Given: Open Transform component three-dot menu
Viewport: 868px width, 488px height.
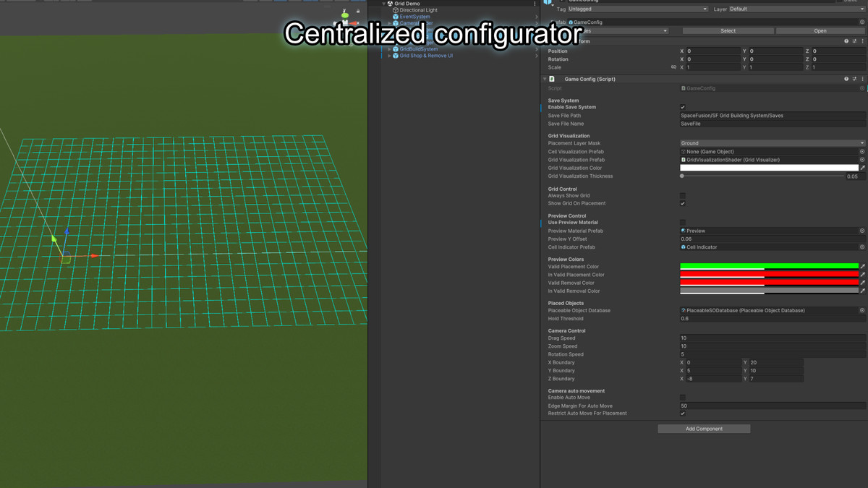Looking at the screenshot, I should (862, 41).
